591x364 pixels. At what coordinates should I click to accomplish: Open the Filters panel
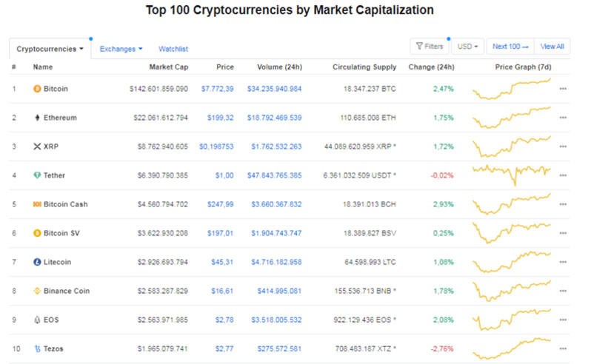point(430,47)
